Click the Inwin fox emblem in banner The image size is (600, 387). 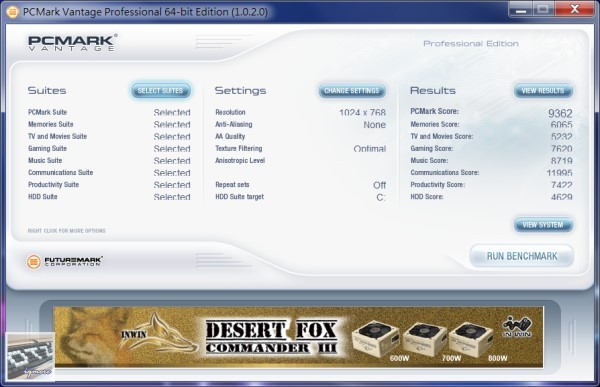pyautogui.click(x=158, y=333)
